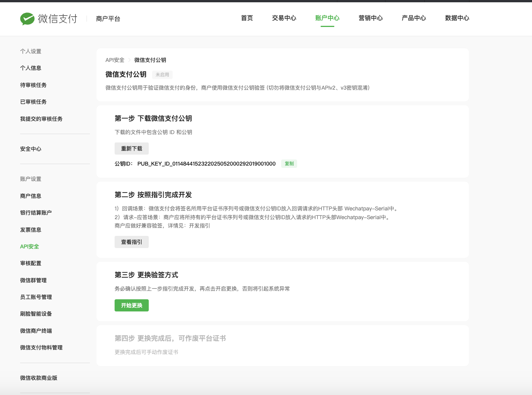The width and height of the screenshot is (532, 395).
Task: Open 营销中心 in top navigation
Action: pyautogui.click(x=370, y=18)
